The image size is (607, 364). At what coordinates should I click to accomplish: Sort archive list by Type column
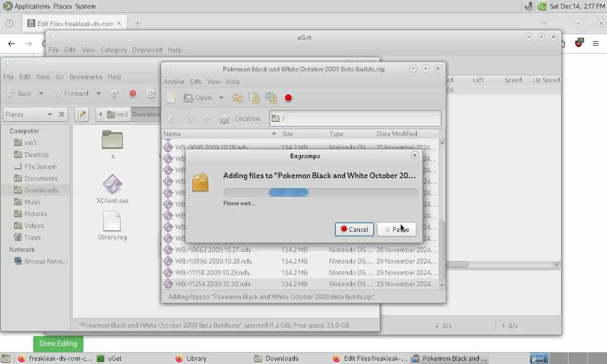coord(351,134)
